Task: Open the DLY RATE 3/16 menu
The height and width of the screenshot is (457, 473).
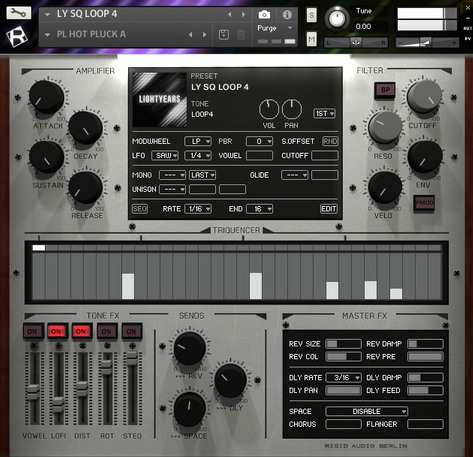Action: pyautogui.click(x=343, y=378)
